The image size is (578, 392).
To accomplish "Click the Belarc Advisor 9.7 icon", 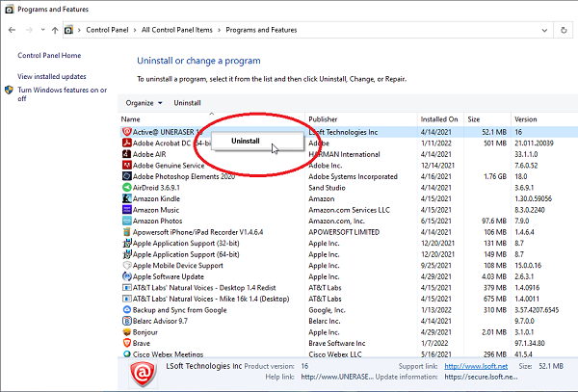I will point(127,321).
